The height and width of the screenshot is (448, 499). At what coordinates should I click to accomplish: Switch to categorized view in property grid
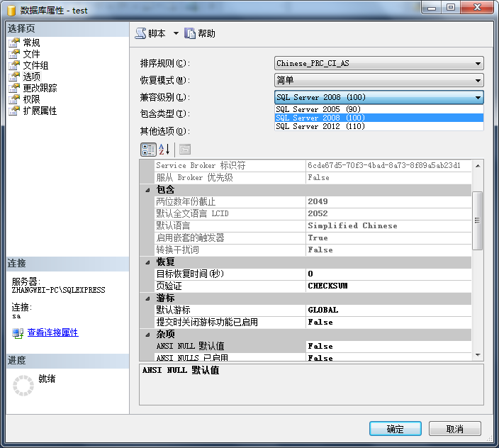[x=148, y=150]
